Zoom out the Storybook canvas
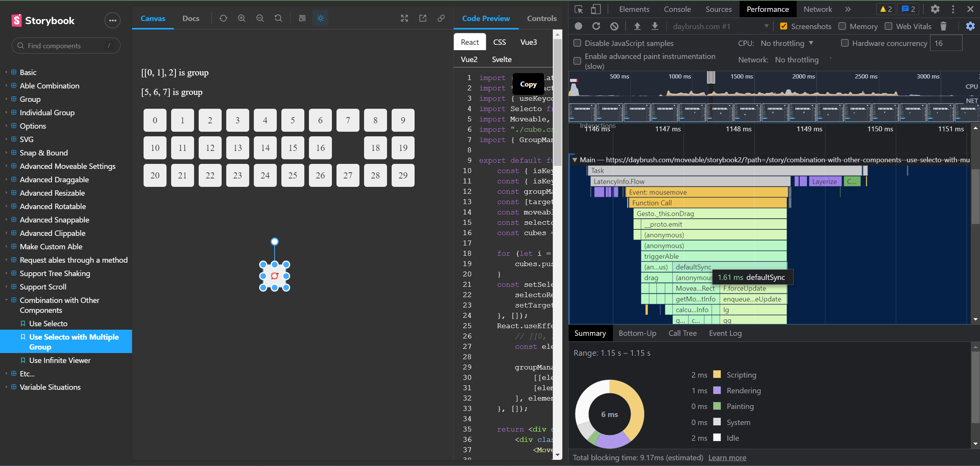The image size is (980, 466). 260,18
